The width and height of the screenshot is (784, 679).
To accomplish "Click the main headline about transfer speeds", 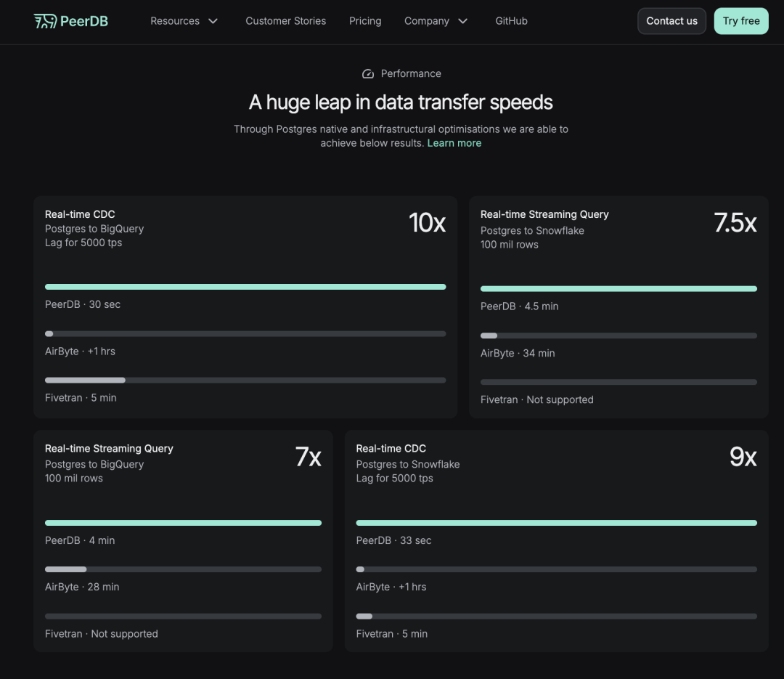I will pyautogui.click(x=401, y=102).
